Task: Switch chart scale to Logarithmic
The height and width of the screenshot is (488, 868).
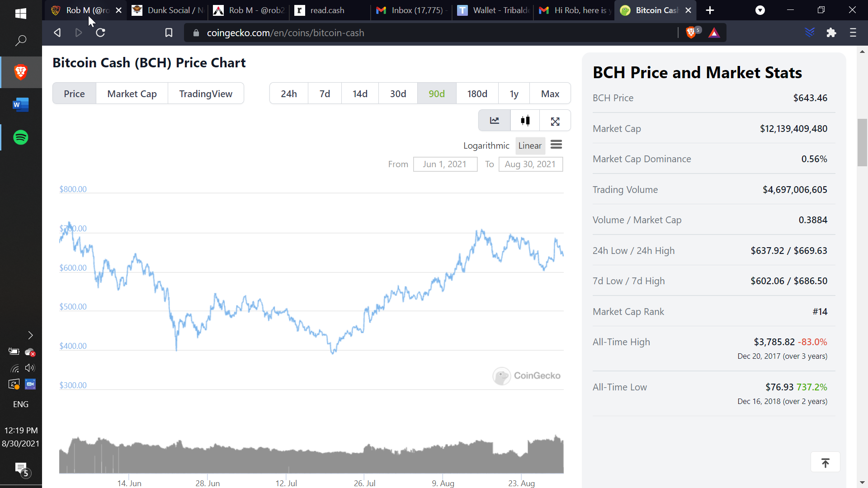Action: [x=486, y=145]
